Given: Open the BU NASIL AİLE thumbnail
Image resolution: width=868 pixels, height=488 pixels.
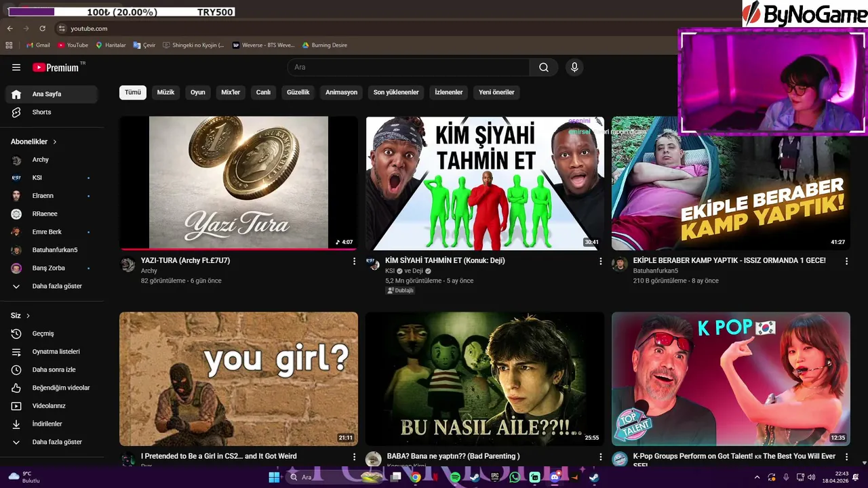Looking at the screenshot, I should pos(485,379).
